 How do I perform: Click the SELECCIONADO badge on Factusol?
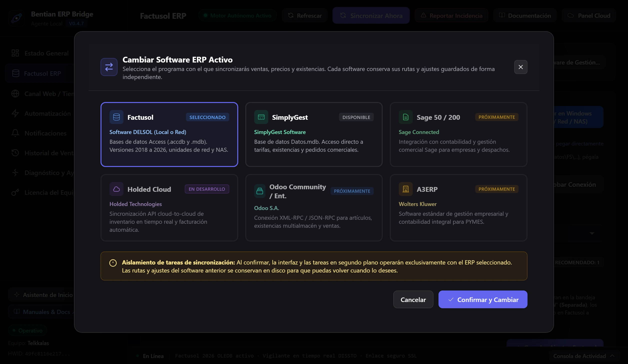click(x=207, y=117)
